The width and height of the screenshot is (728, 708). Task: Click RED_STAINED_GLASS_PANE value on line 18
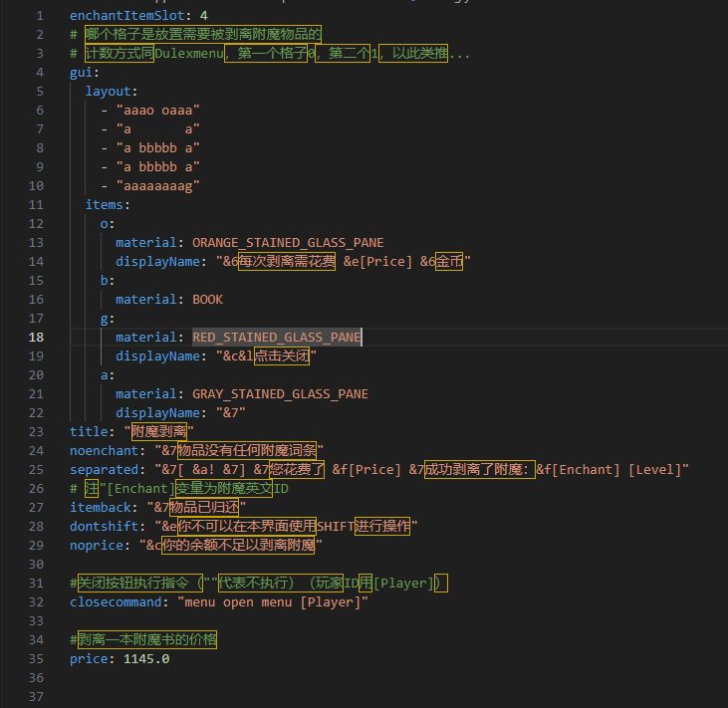pos(277,337)
